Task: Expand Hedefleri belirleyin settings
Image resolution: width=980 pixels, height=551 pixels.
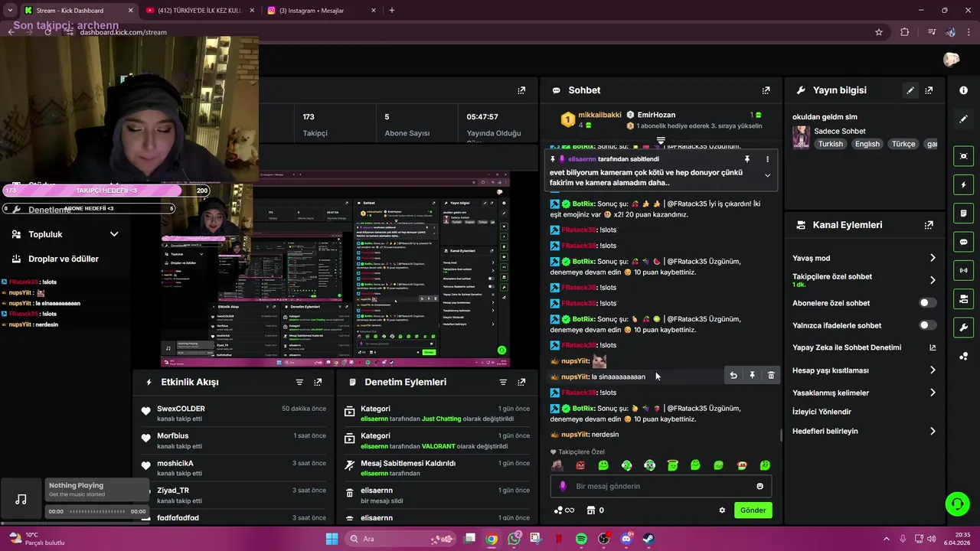Action: click(933, 431)
